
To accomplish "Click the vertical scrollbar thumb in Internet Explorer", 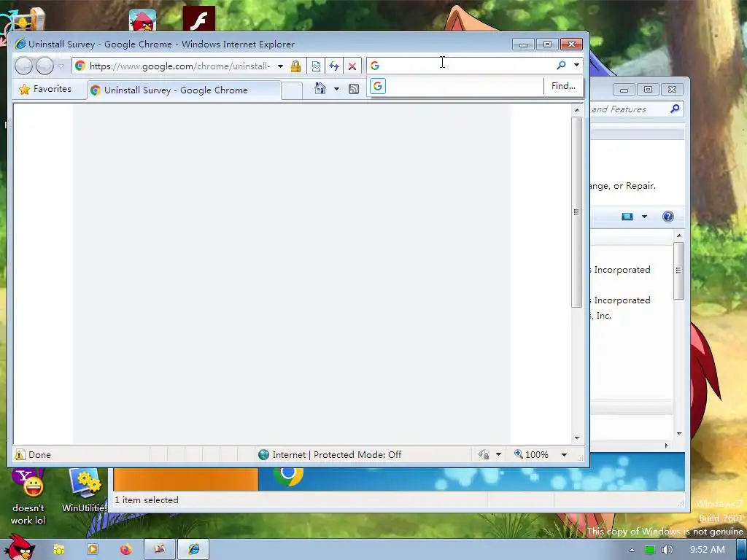I will (576, 212).
